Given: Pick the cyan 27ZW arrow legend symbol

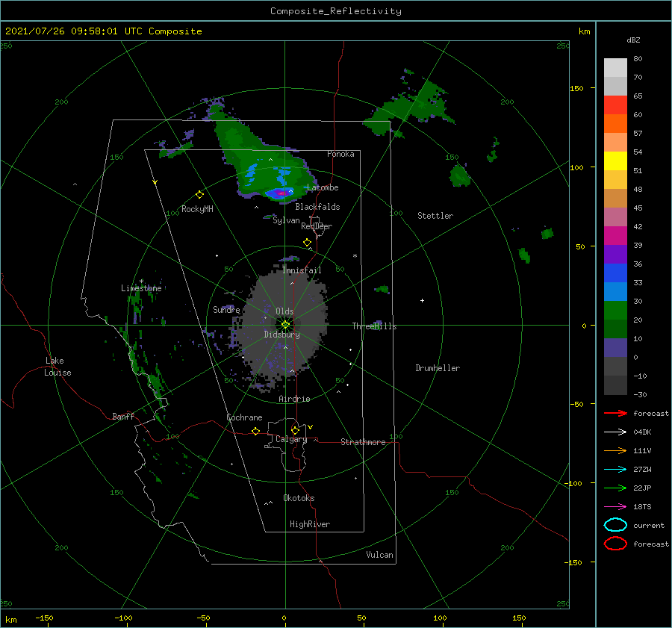Looking at the screenshot, I should pos(615,470).
